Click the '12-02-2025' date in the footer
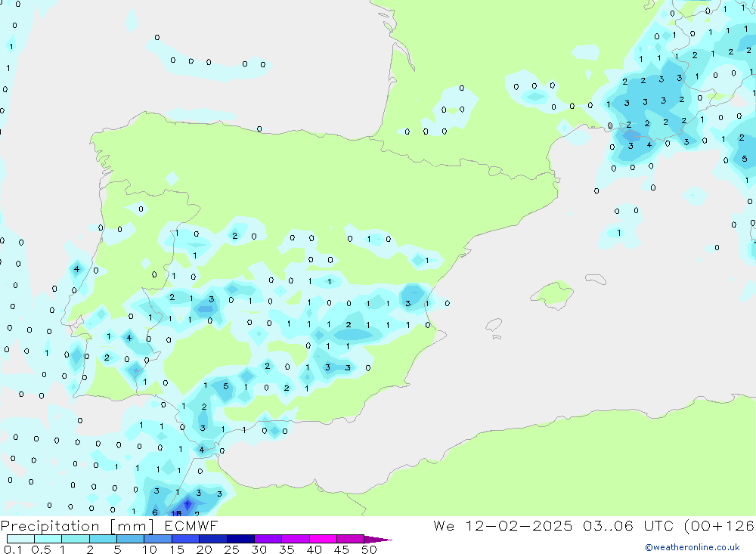The image size is (756, 554). 519,526
